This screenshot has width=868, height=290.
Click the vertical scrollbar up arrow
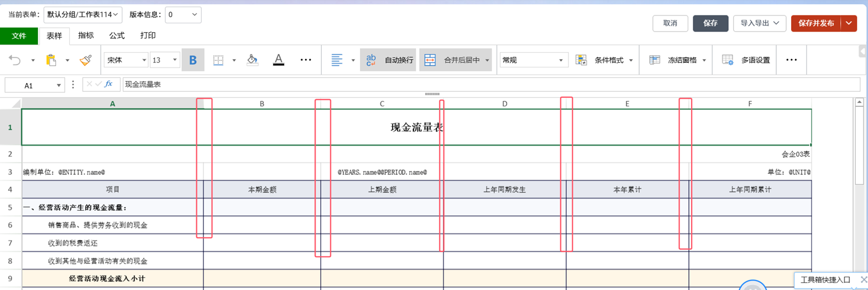point(860,102)
